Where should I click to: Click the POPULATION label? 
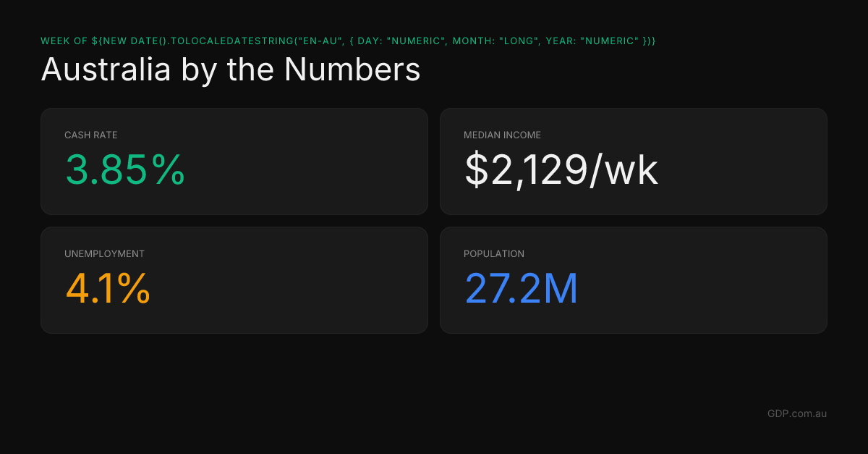494,253
